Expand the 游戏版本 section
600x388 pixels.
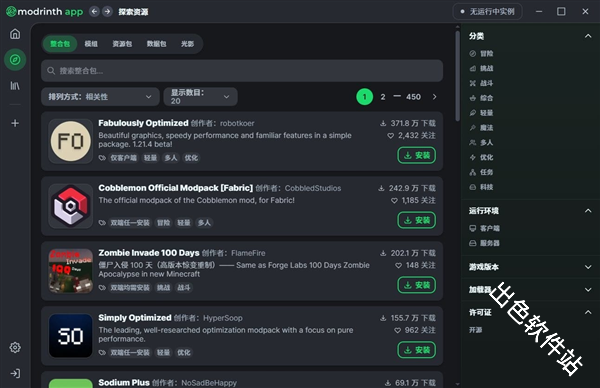(x=588, y=267)
